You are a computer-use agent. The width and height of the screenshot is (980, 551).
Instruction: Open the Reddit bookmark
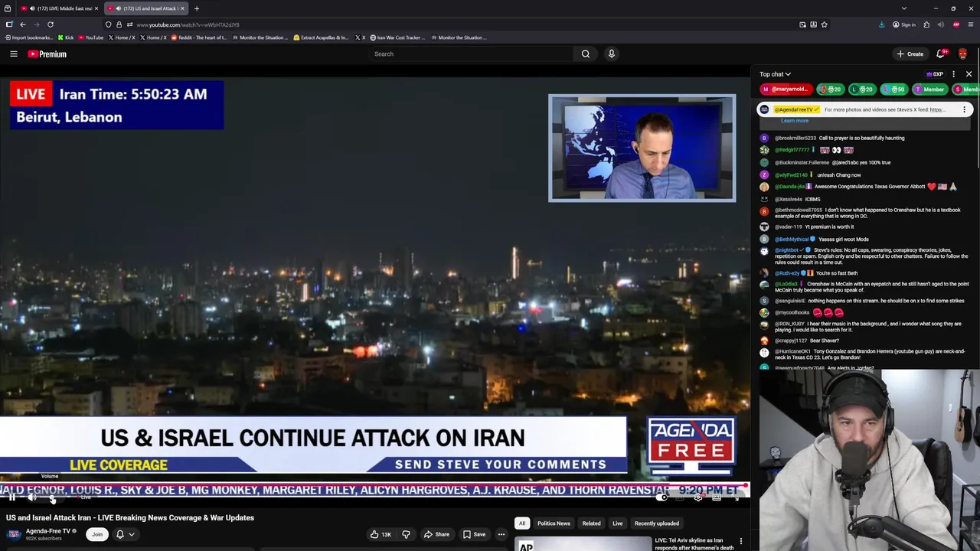[x=199, y=37]
